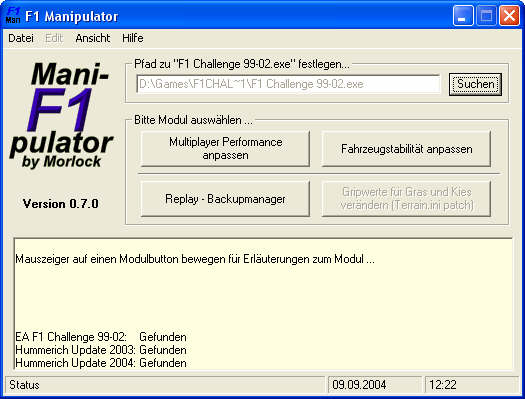Click the Hummerich Update 2004 status line
This screenshot has width=525, height=399.
[x=101, y=363]
